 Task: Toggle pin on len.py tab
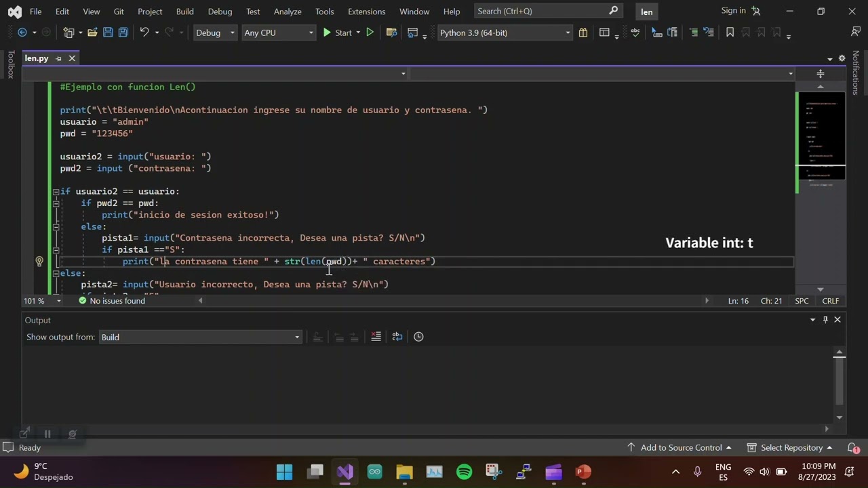pos(58,58)
